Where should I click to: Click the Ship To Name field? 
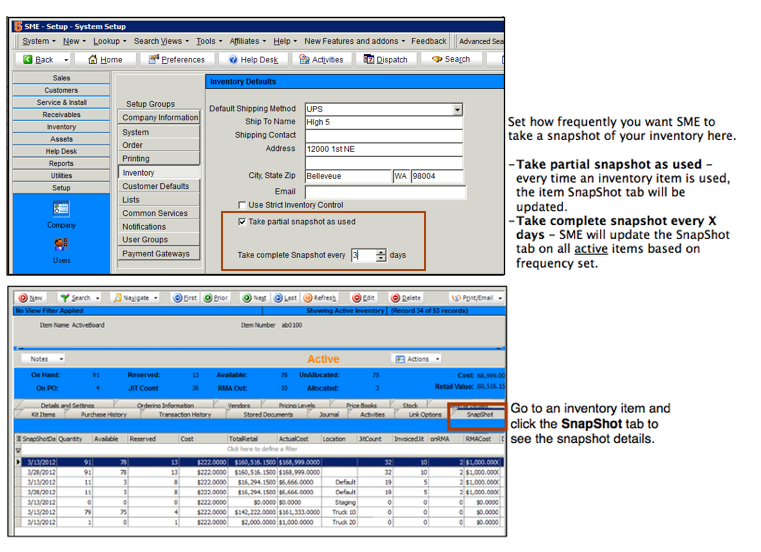click(383, 122)
